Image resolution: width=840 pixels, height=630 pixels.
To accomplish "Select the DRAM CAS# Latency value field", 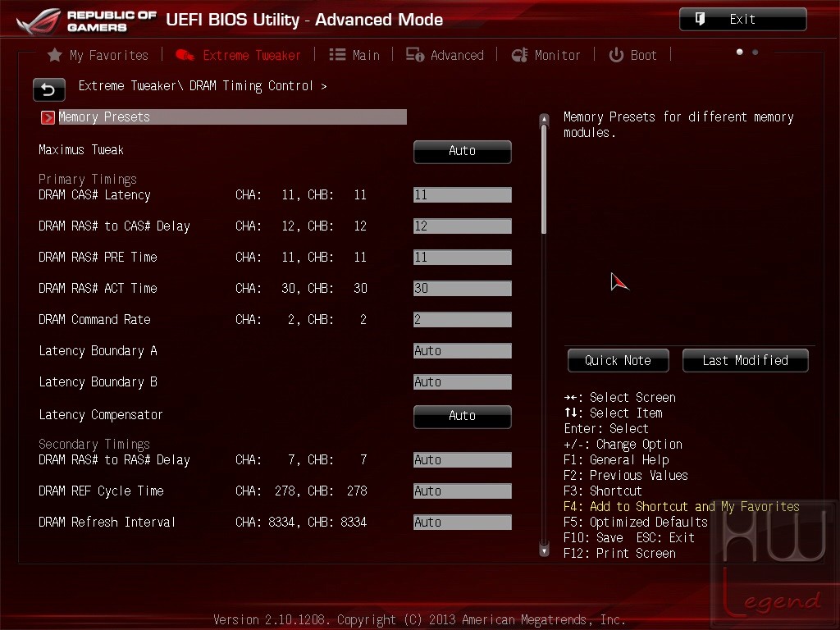I will tap(463, 195).
